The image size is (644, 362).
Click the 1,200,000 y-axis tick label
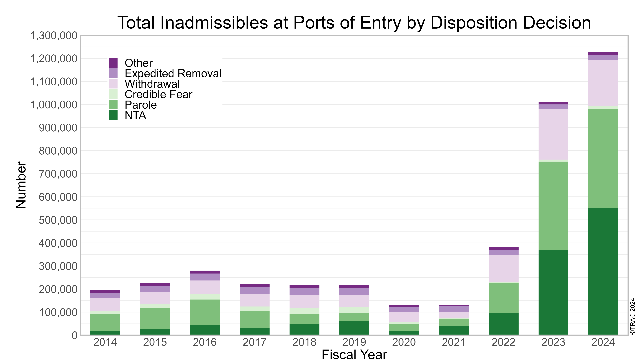point(54,59)
